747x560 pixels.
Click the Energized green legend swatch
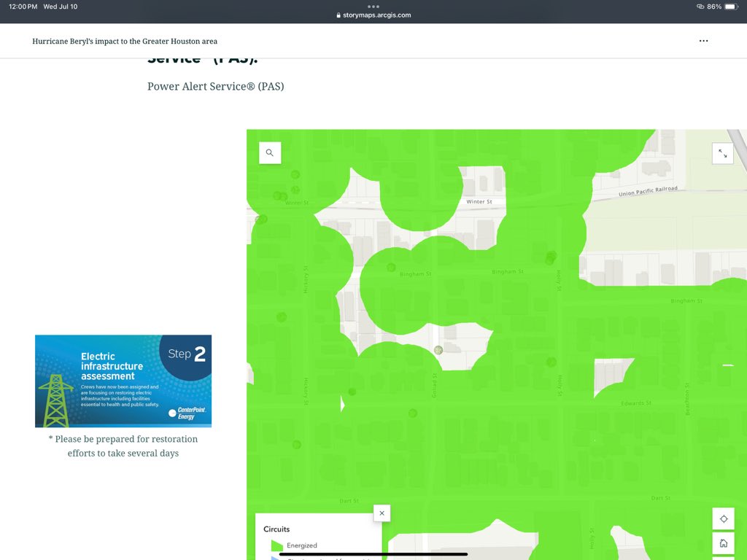[276, 545]
